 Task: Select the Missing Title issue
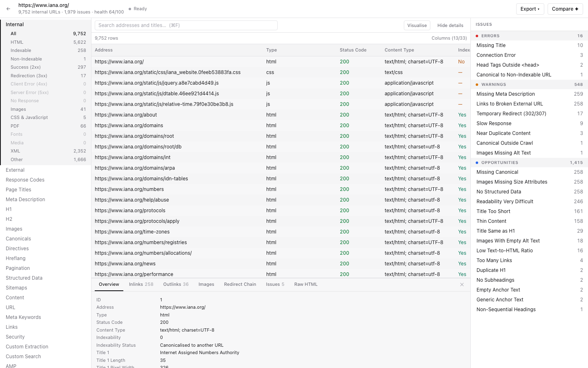pos(529,45)
